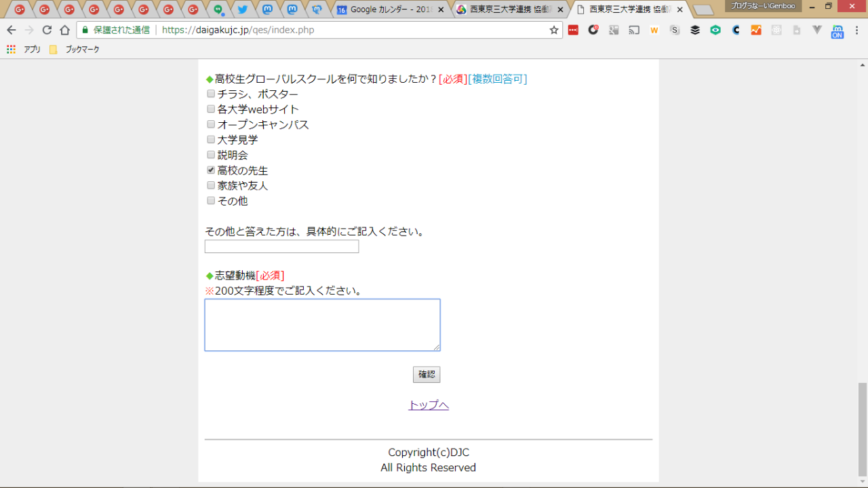Open the red LastPass extension icon
The image size is (868, 488).
click(x=573, y=30)
